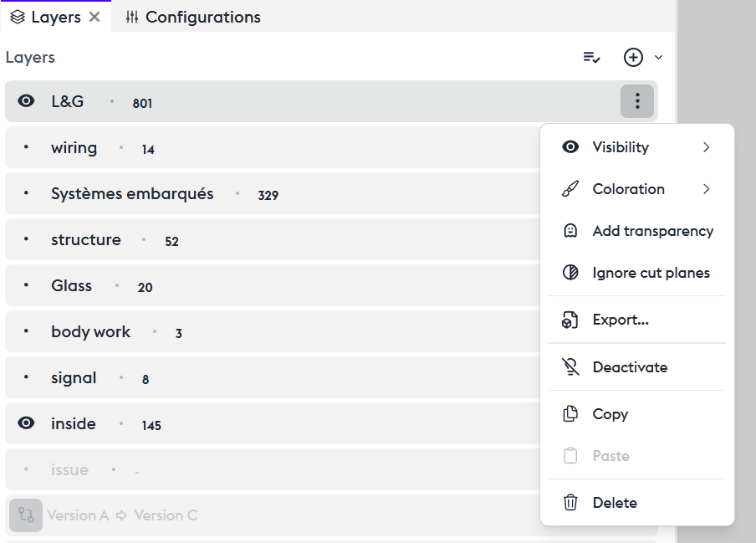Screen dimensions: 756x543
Task: Open the add layer dropdown arrow
Action: tap(658, 58)
